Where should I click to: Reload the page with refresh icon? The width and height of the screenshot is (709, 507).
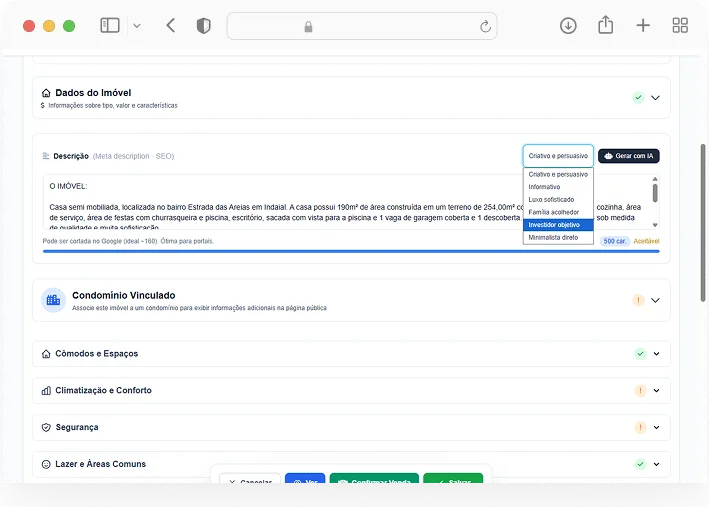click(x=485, y=27)
